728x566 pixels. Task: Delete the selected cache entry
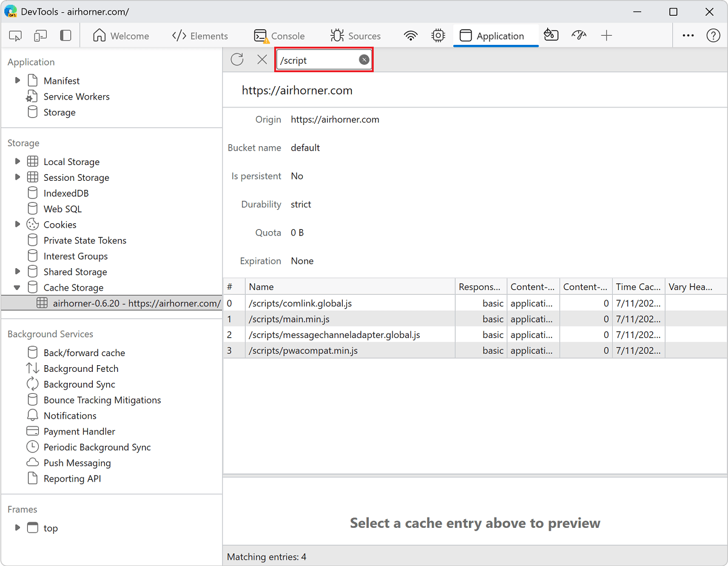261,59
